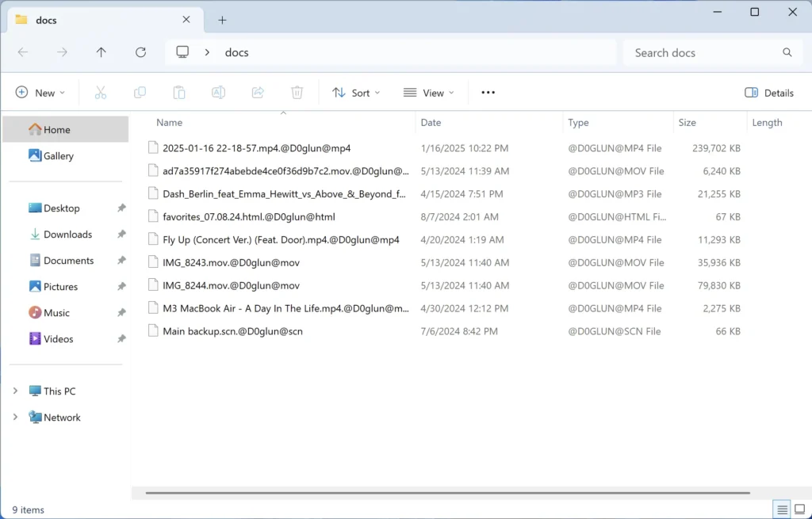
Task: Click the Paste icon in the toolbar
Action: point(178,92)
